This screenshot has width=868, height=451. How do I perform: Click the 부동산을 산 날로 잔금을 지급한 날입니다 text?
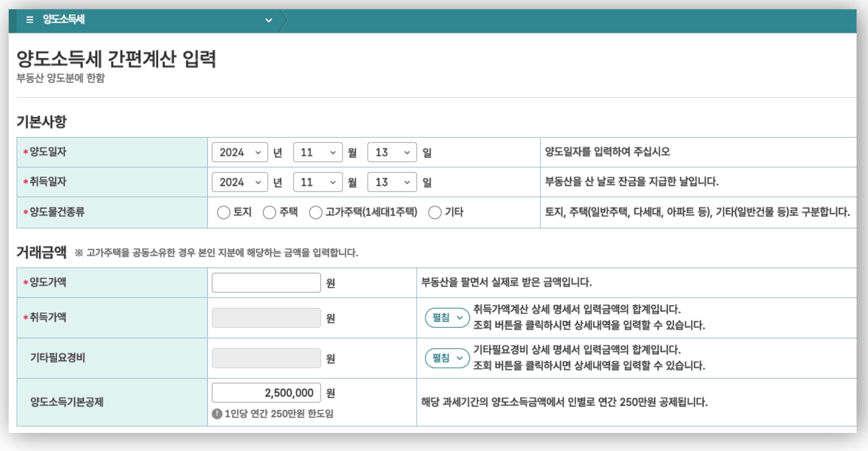point(632,182)
